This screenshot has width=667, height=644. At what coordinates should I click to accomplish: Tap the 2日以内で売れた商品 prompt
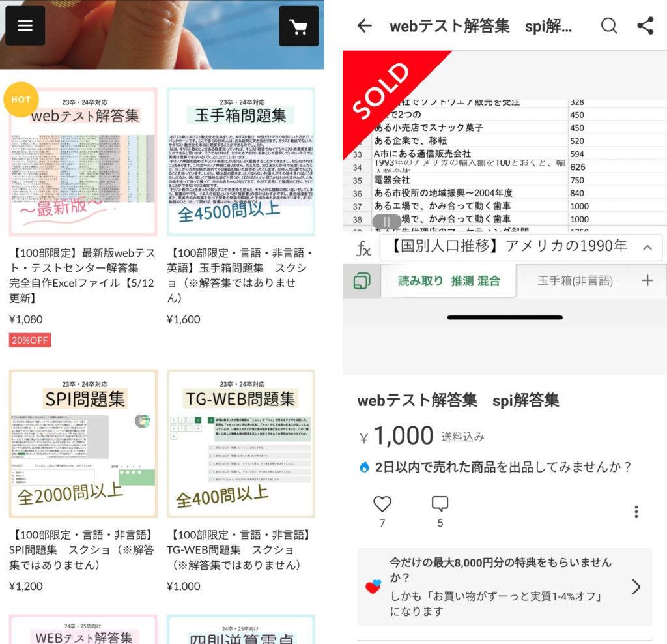click(502, 467)
